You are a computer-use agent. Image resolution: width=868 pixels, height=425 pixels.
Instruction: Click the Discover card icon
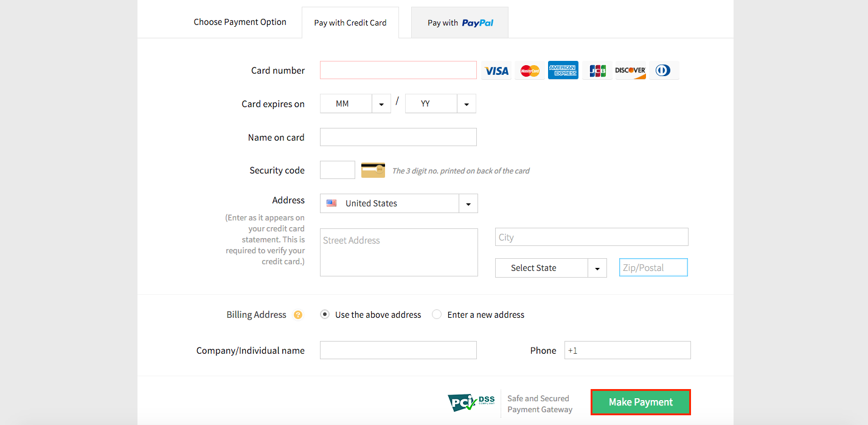tap(630, 70)
